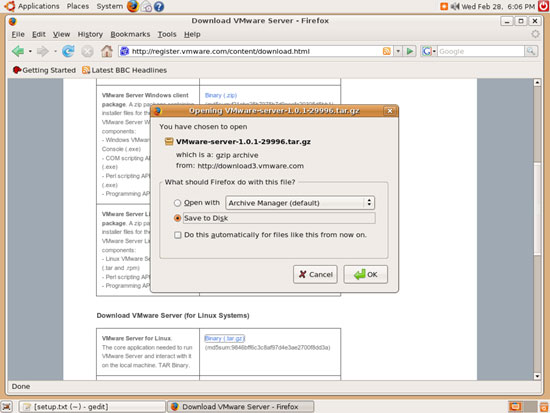The height and width of the screenshot is (413, 550).
Task: Click the Binary (.tar.gz) link
Action: click(x=224, y=338)
